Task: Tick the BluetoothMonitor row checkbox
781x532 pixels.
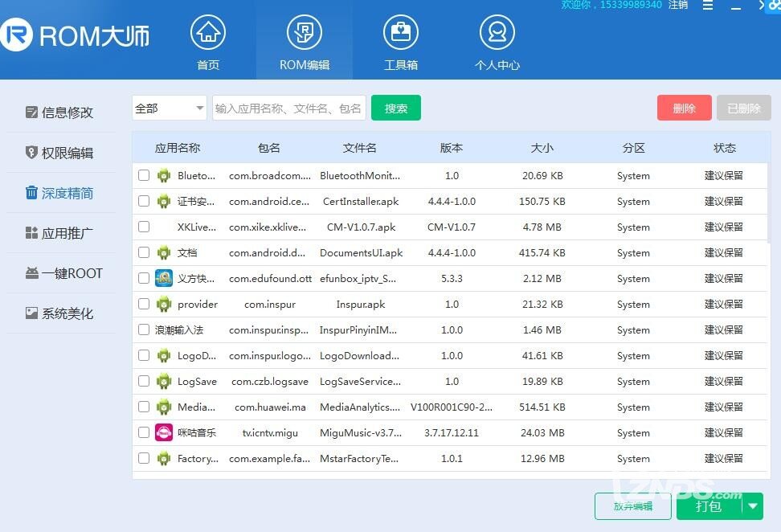Action: point(144,175)
